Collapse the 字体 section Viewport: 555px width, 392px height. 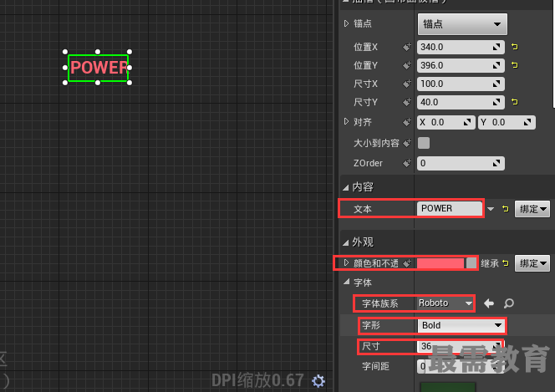(347, 282)
